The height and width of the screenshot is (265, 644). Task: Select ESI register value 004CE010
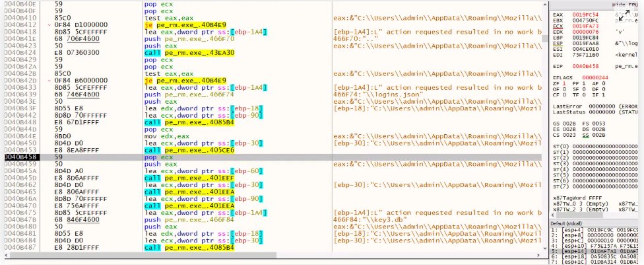[585, 49]
